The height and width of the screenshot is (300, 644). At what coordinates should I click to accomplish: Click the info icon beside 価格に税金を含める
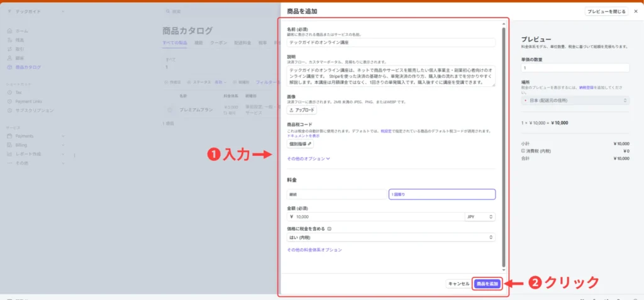330,229
